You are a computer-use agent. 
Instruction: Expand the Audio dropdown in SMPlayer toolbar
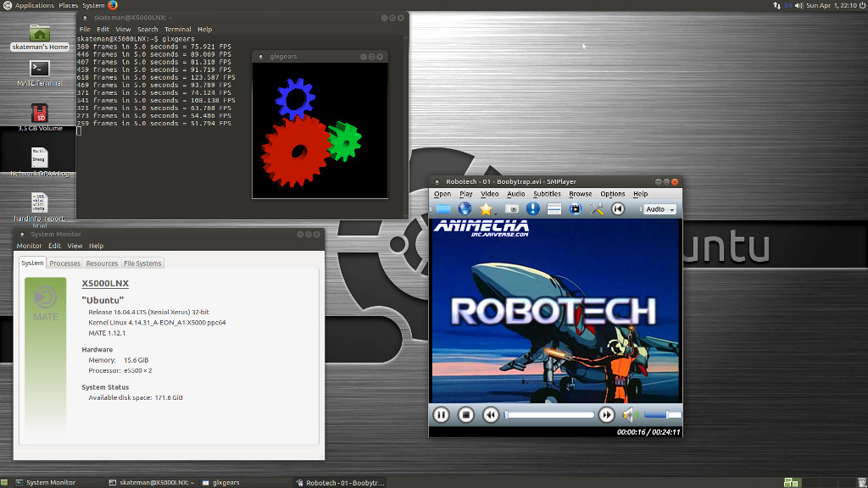659,209
